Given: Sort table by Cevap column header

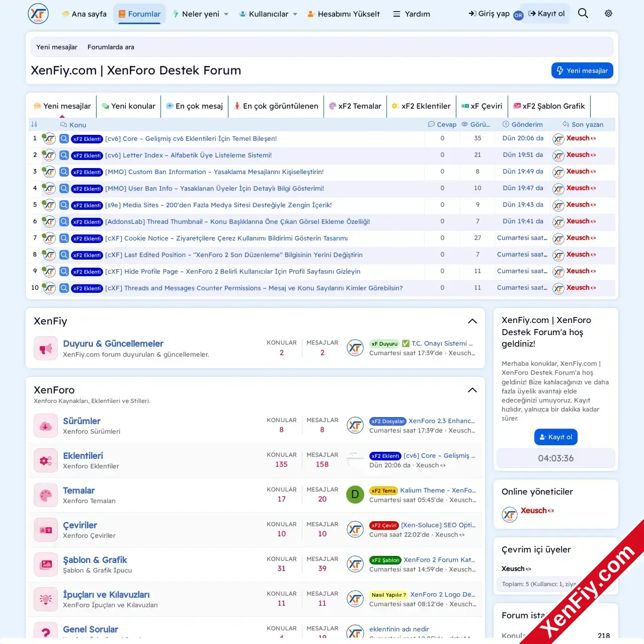Looking at the screenshot, I should (442, 124).
